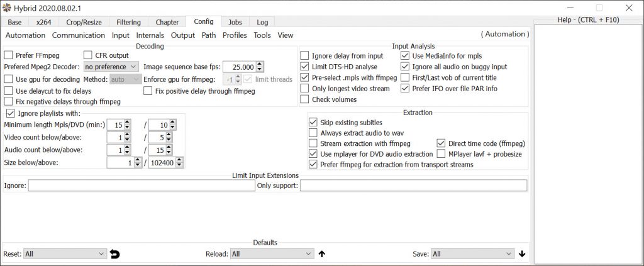The image size is (644, 266).
Task: Toggle Prefer ffmpeg for transport streams extraction
Action: click(x=313, y=165)
